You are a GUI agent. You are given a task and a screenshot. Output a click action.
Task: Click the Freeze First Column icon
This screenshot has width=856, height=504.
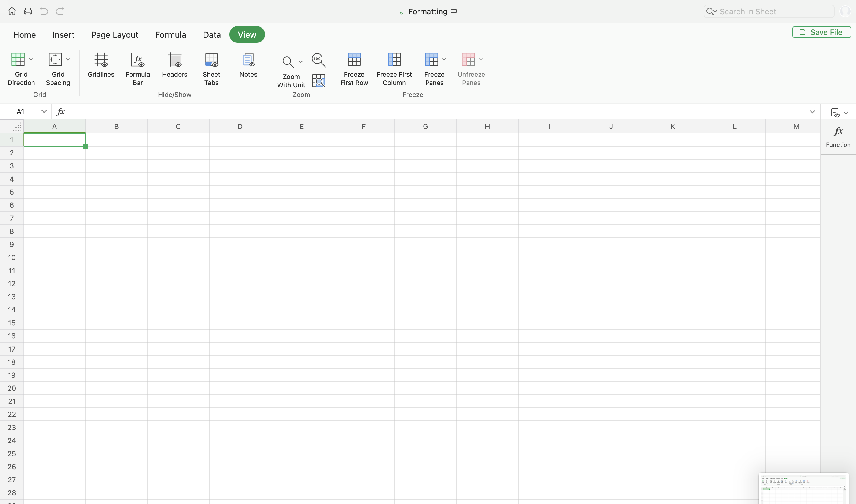[x=394, y=60]
